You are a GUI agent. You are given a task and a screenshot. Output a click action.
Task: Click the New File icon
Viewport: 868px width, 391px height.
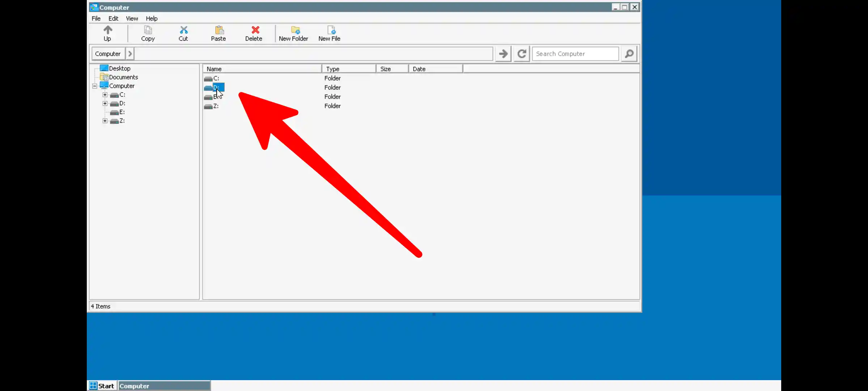pos(329,33)
